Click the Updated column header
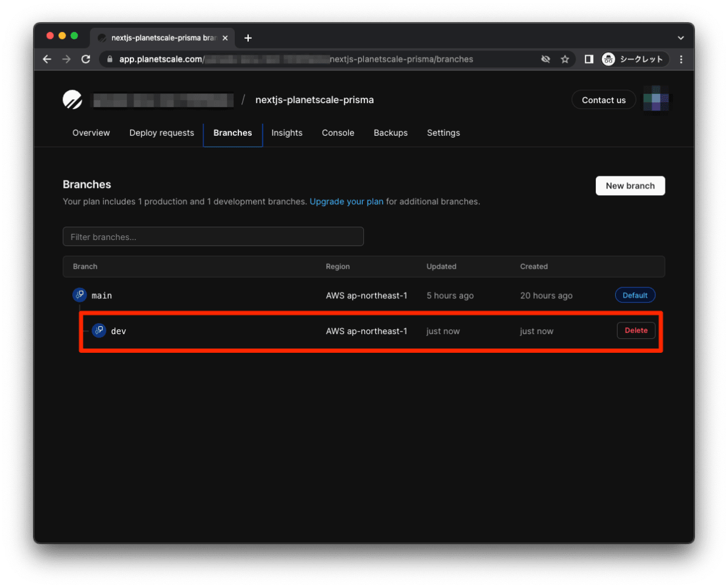 click(x=442, y=266)
